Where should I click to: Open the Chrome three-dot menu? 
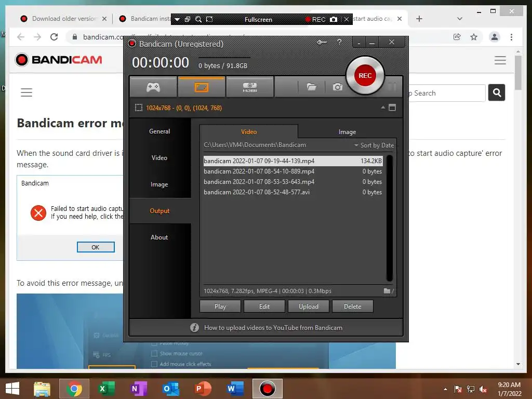(511, 37)
